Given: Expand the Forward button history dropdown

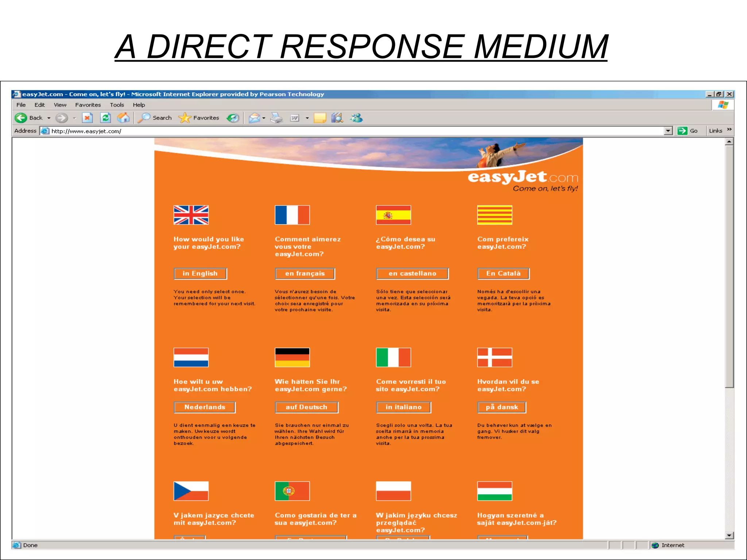Looking at the screenshot, I should (x=74, y=118).
